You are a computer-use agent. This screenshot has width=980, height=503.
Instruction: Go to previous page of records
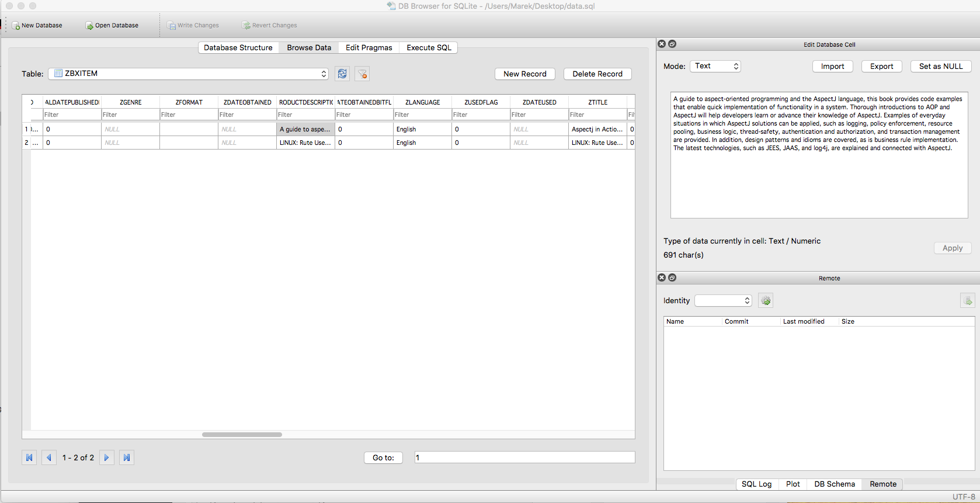point(49,457)
